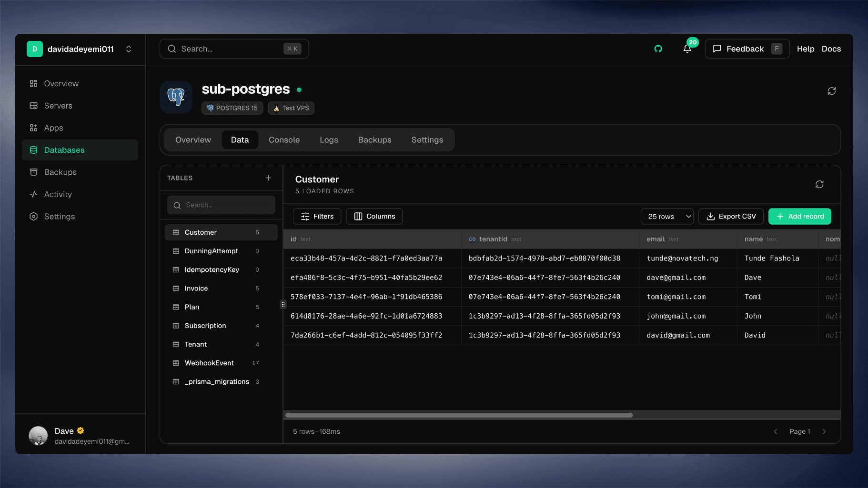
Task: Switch to the Overview tab
Action: point(193,139)
